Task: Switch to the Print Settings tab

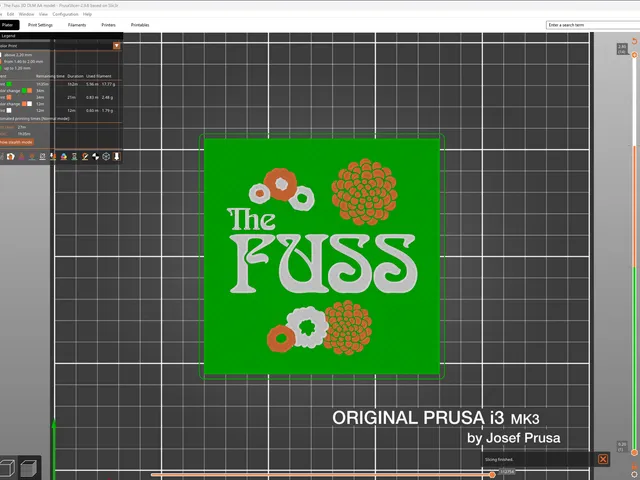Action: pos(40,25)
